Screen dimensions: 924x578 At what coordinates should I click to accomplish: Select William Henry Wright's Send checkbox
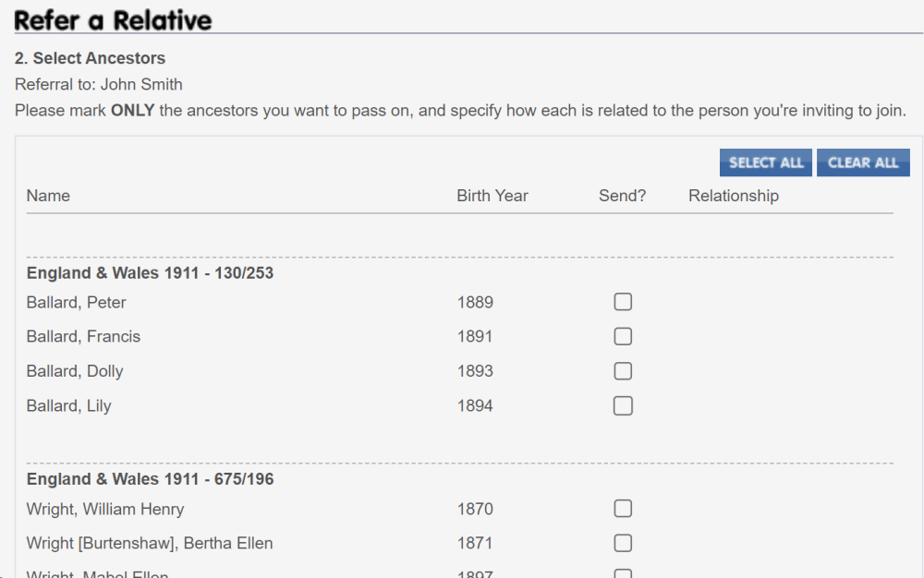click(x=623, y=509)
